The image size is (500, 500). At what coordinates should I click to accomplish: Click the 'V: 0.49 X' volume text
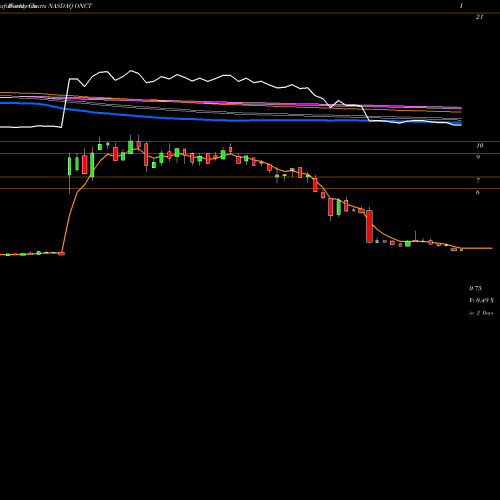(x=482, y=301)
